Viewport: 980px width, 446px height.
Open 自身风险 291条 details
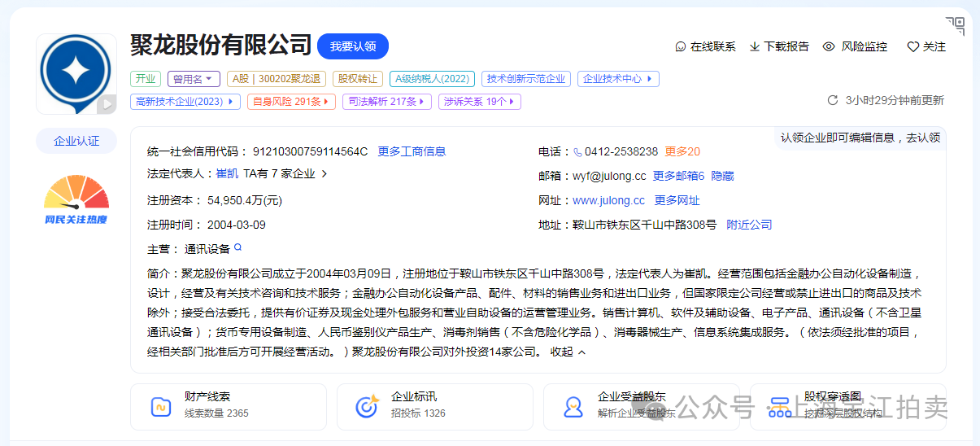[x=291, y=102]
